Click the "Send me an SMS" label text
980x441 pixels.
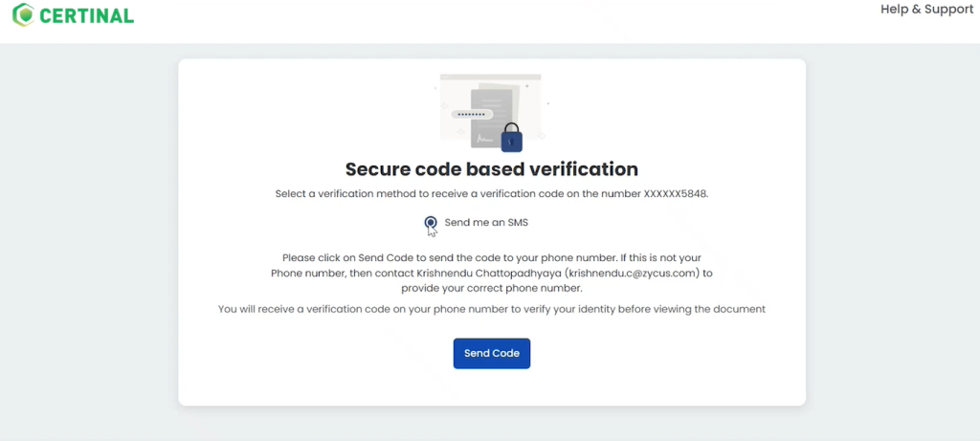(486, 222)
